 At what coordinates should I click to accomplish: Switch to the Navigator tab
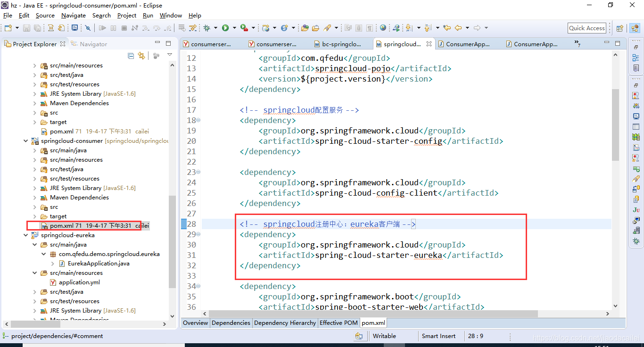89,44
